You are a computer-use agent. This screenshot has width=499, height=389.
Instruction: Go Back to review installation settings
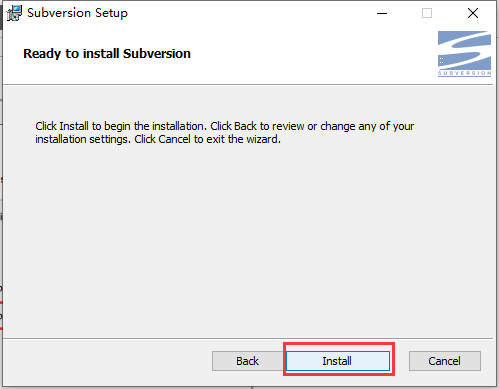click(247, 361)
